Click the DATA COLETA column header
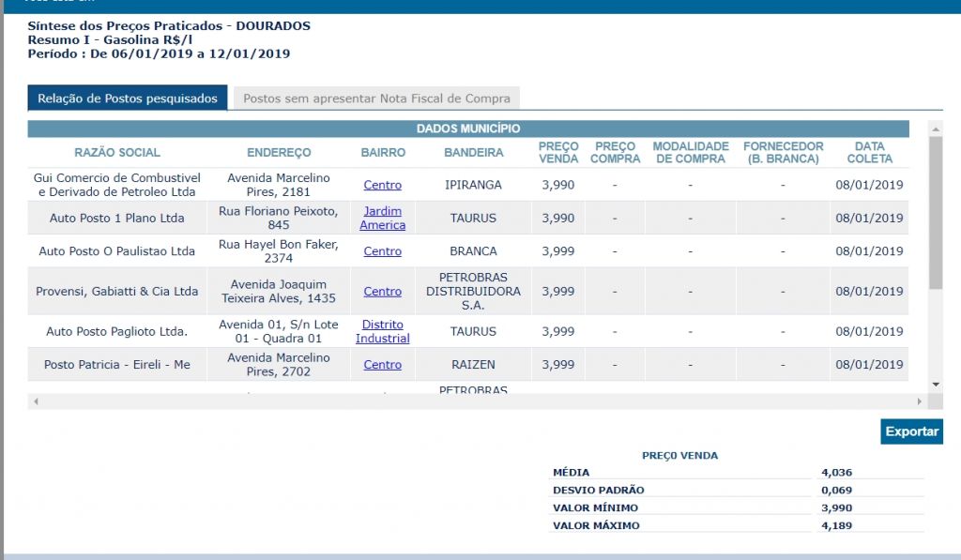This screenshot has width=961, height=560. 870,153
